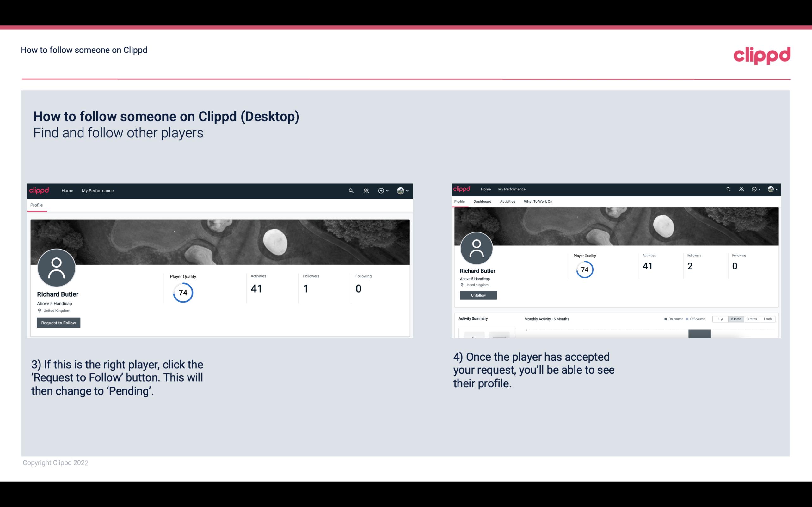This screenshot has height=507, width=812.
Task: Click the 'Unfollow' button on right profile
Action: [x=477, y=295]
